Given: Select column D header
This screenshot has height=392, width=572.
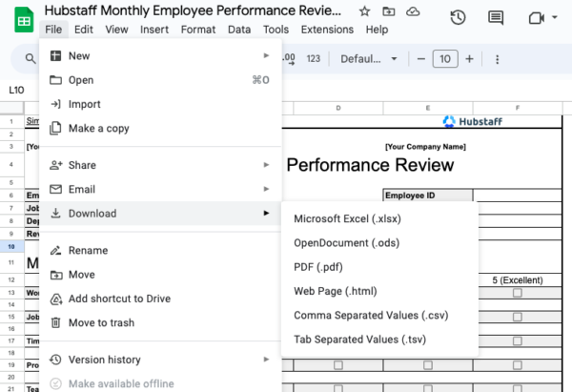Looking at the screenshot, I should pyautogui.click(x=338, y=108).
